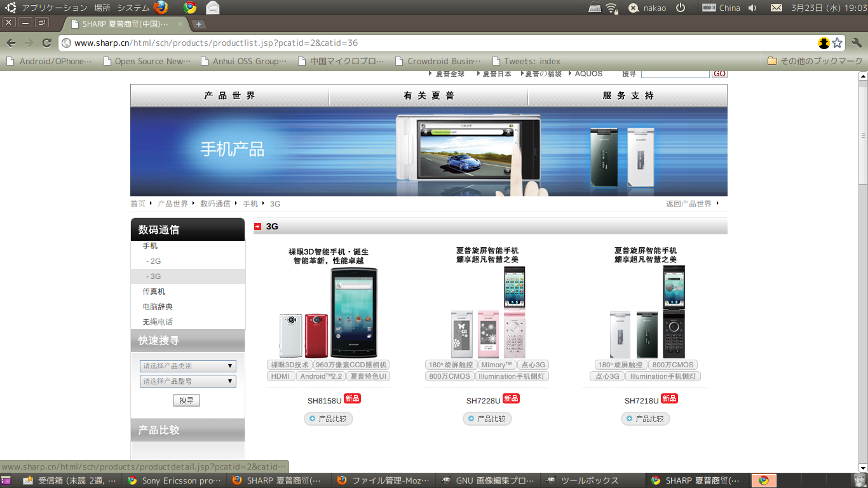Open the SH7228U product link

484,401
